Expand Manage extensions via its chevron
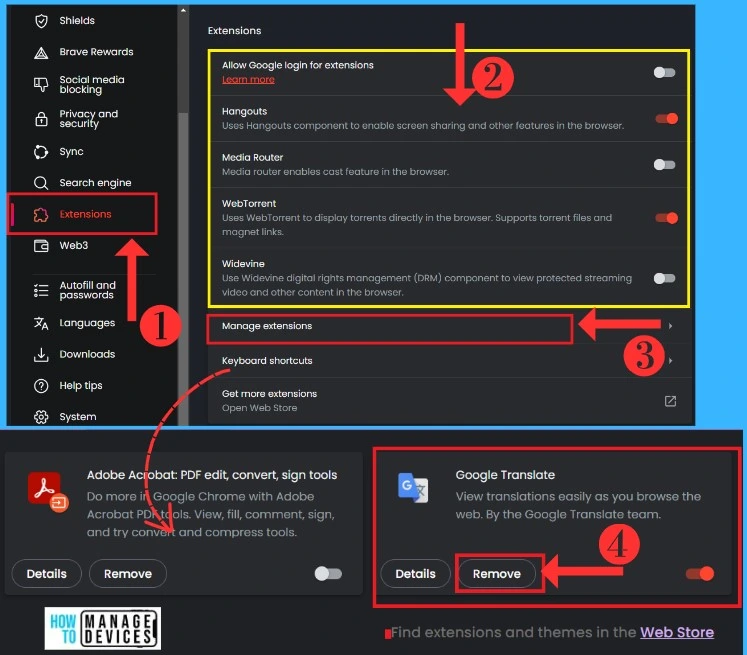This screenshot has height=655, width=747. (x=670, y=326)
